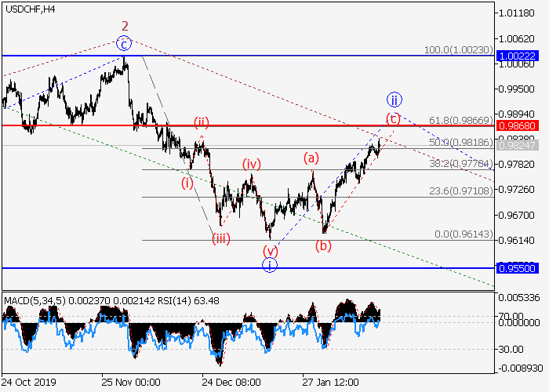Screen dimensions: 549x392
Task: Click the 61.8(0.98669) Fibonacci level label
Action: [461, 120]
